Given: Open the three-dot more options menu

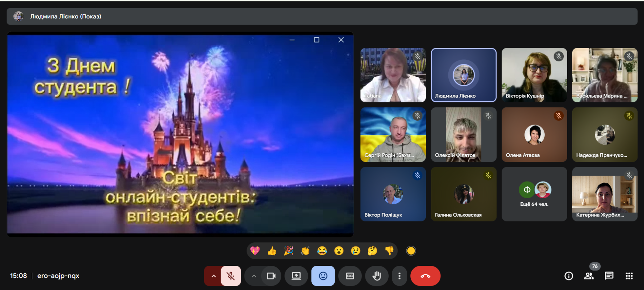Looking at the screenshot, I should tap(399, 276).
